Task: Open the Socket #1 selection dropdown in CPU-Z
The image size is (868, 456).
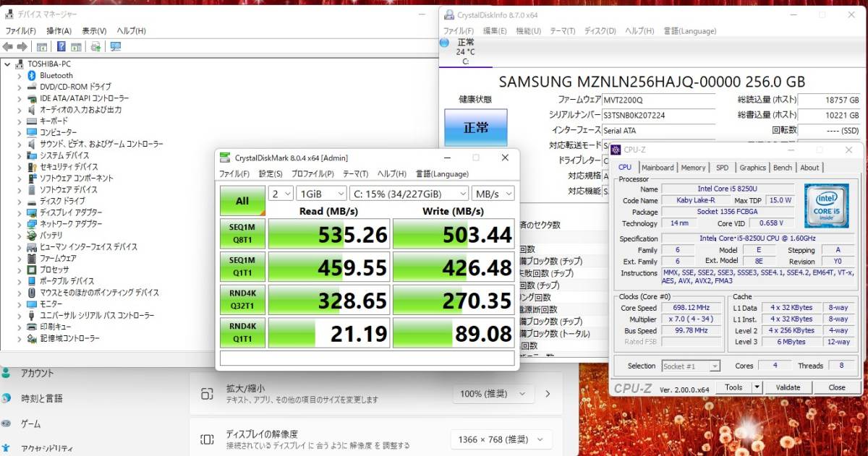Action: (x=690, y=366)
